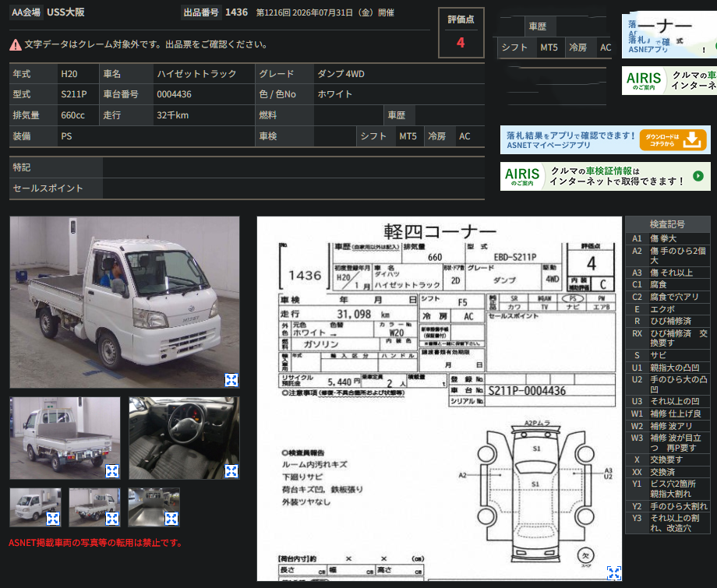Expand the rear-view truck photo
This screenshot has height=588, width=717.
(112, 471)
